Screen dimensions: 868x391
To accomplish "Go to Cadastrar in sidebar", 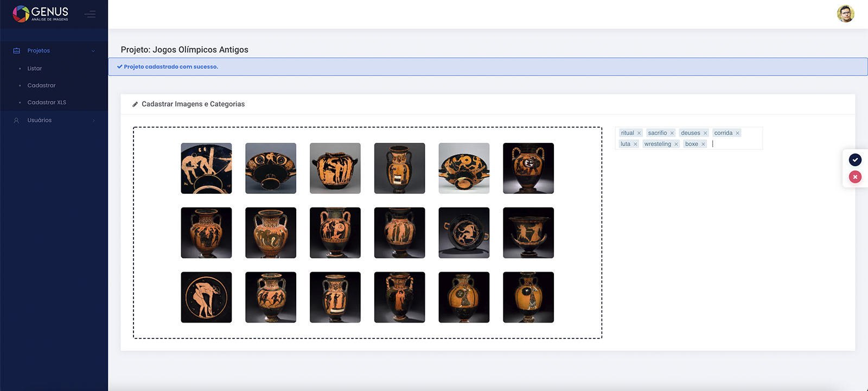I will 42,85.
